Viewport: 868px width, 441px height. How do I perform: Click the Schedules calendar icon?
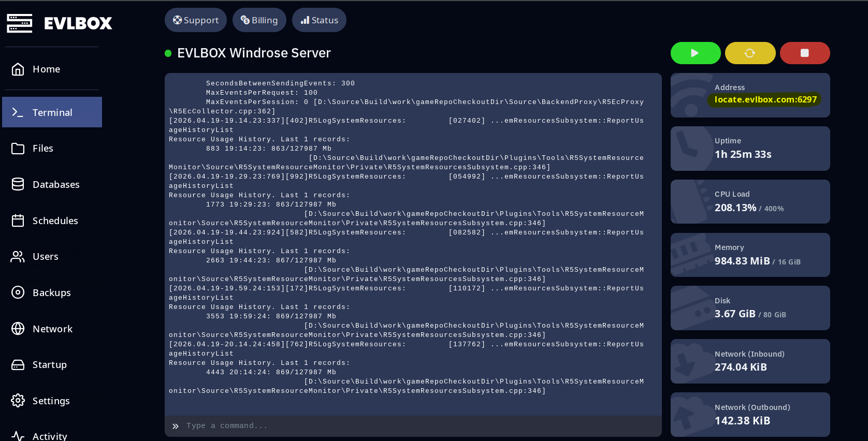point(18,220)
